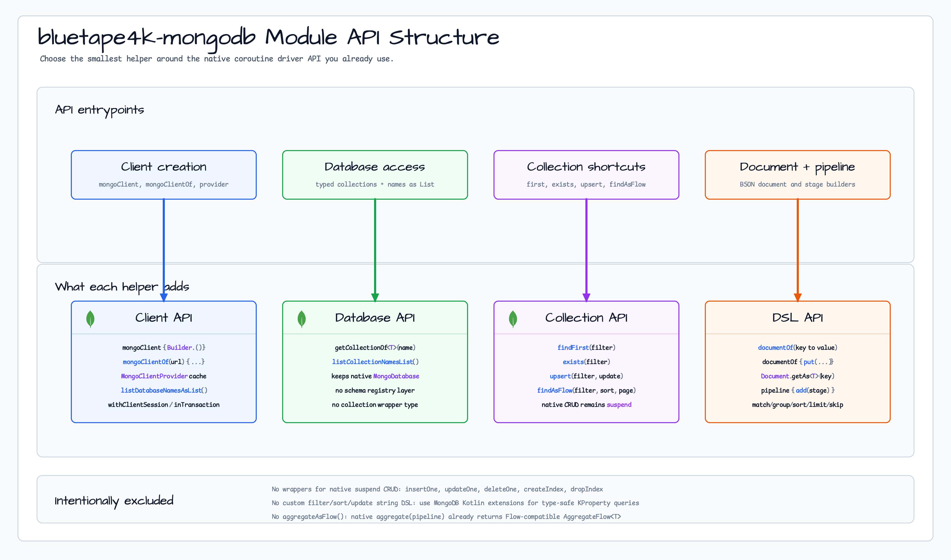This screenshot has height=560, width=951.
Task: Click 'no schema registry layer' line
Action: (x=375, y=391)
